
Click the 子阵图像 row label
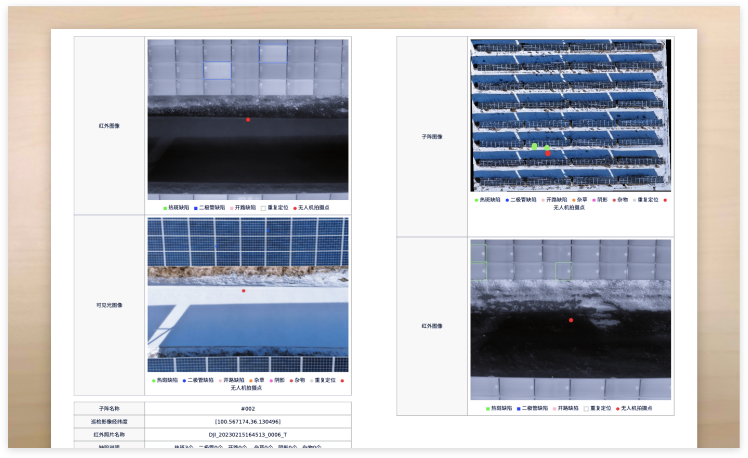[431, 137]
